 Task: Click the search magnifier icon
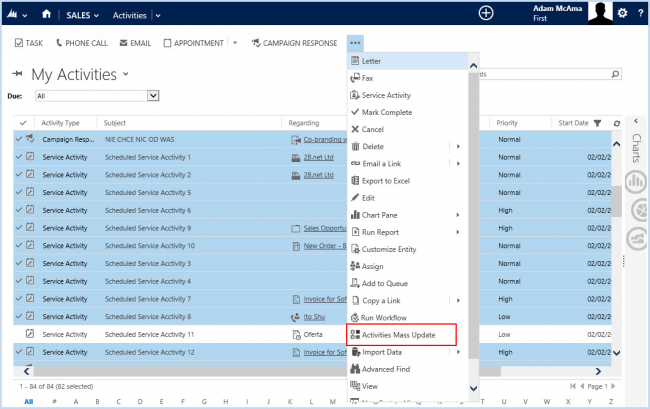click(616, 74)
